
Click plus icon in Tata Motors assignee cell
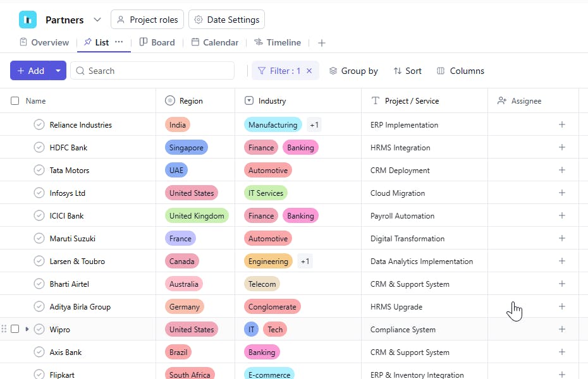pyautogui.click(x=561, y=170)
